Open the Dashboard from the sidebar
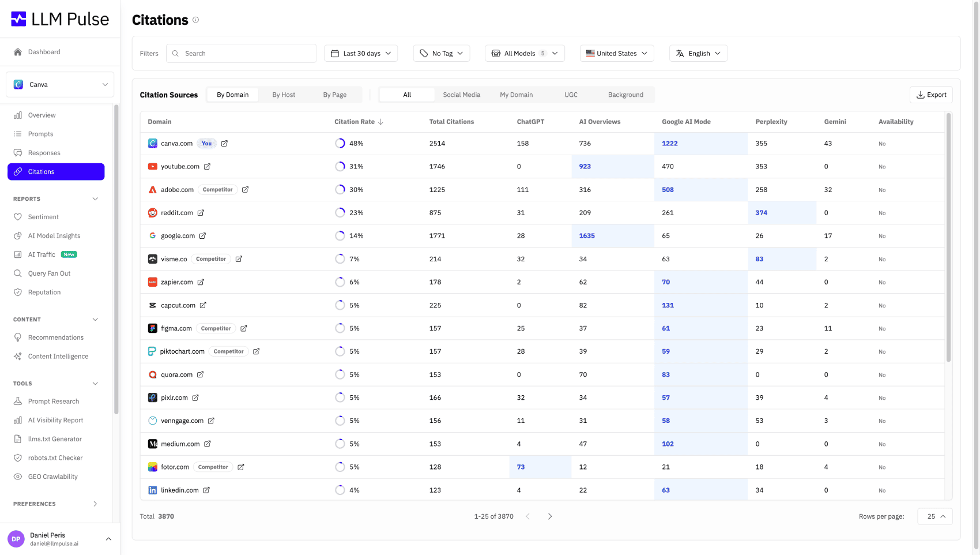 44,52
